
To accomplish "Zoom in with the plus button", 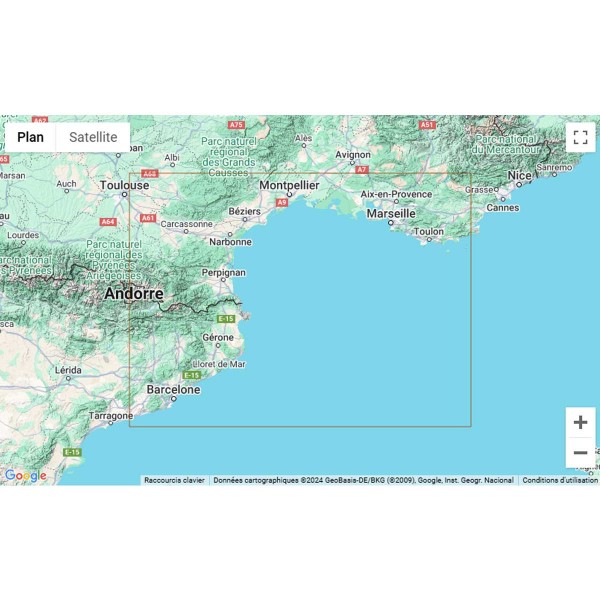I will pos(580,422).
